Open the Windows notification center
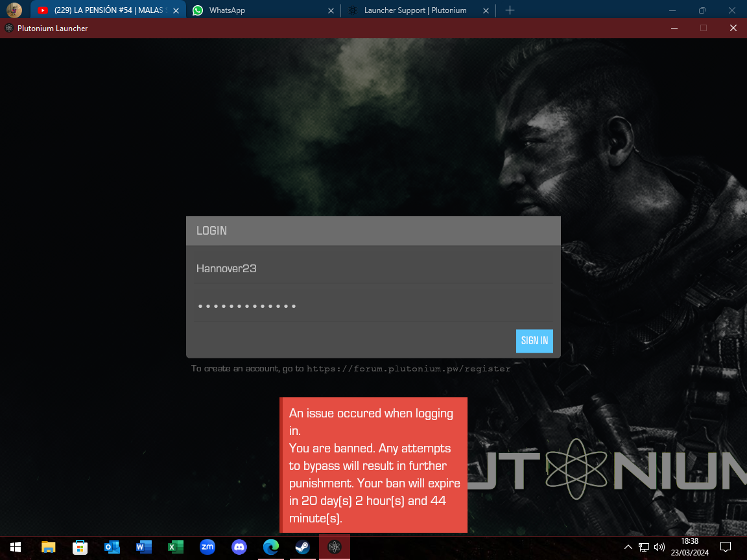The height and width of the screenshot is (560, 747). (726, 547)
